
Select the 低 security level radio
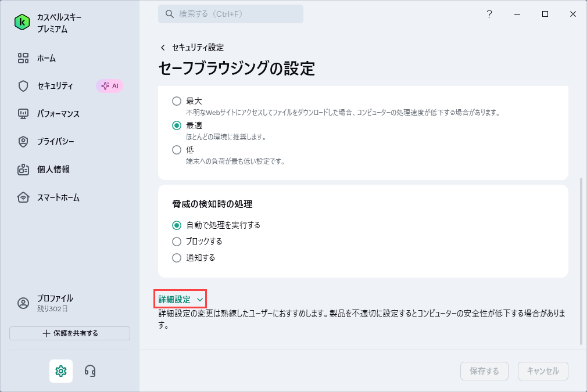[x=177, y=150]
